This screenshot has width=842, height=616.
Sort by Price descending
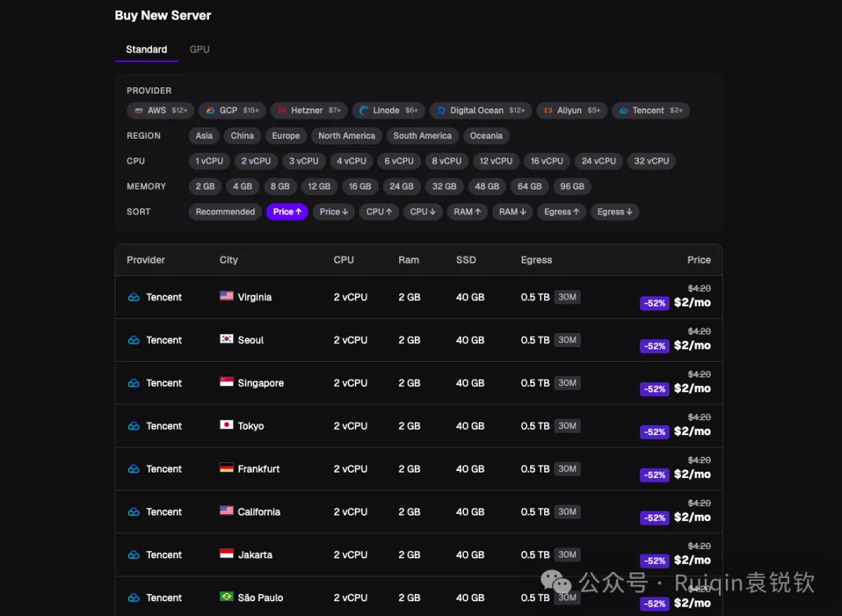[334, 211]
